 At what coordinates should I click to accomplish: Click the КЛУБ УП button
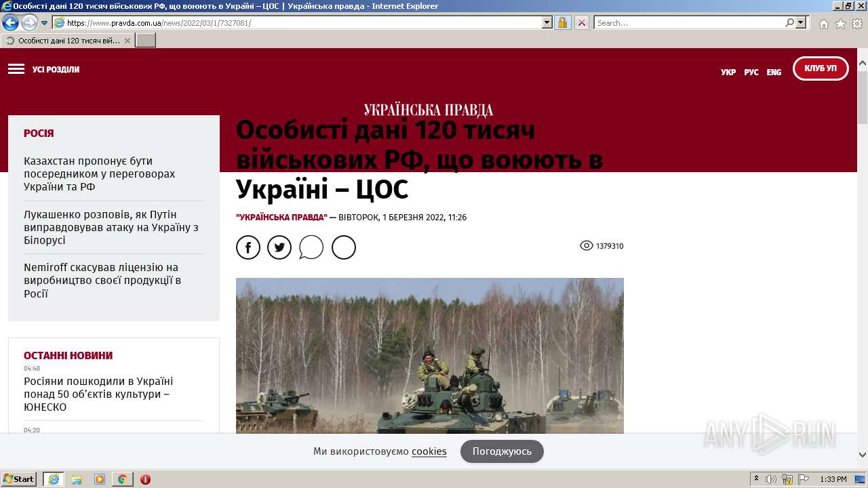[821, 68]
